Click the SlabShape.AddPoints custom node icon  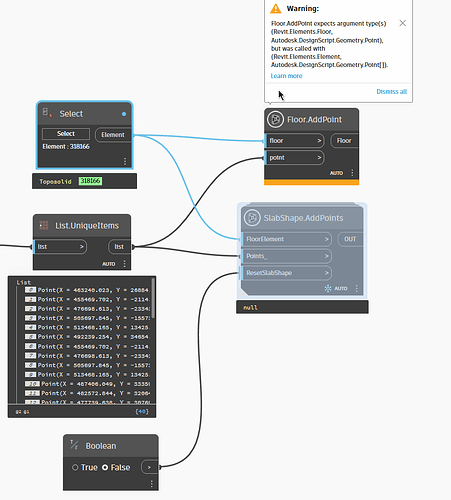pos(252,218)
